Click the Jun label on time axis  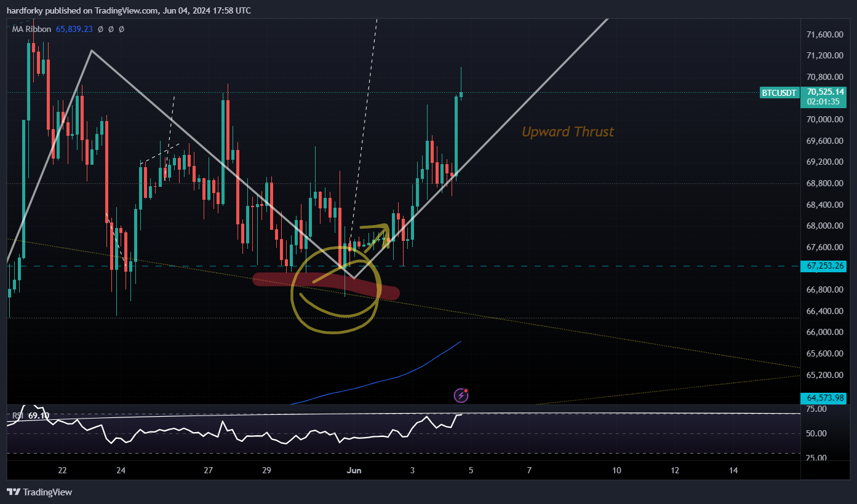click(354, 470)
